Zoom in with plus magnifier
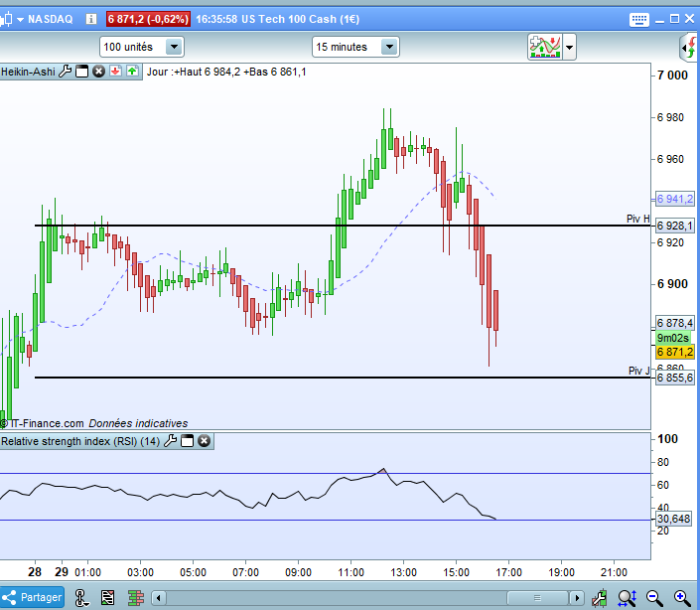This screenshot has height=610, width=700. [682, 597]
